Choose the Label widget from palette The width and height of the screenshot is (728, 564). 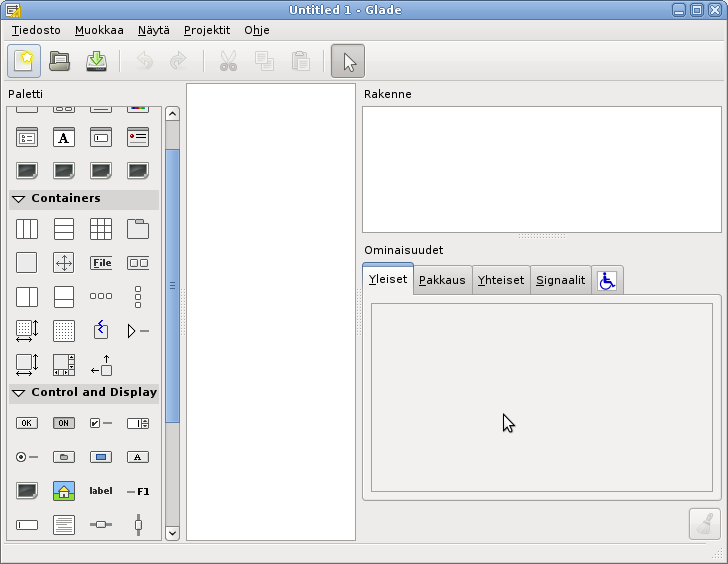pos(101,491)
